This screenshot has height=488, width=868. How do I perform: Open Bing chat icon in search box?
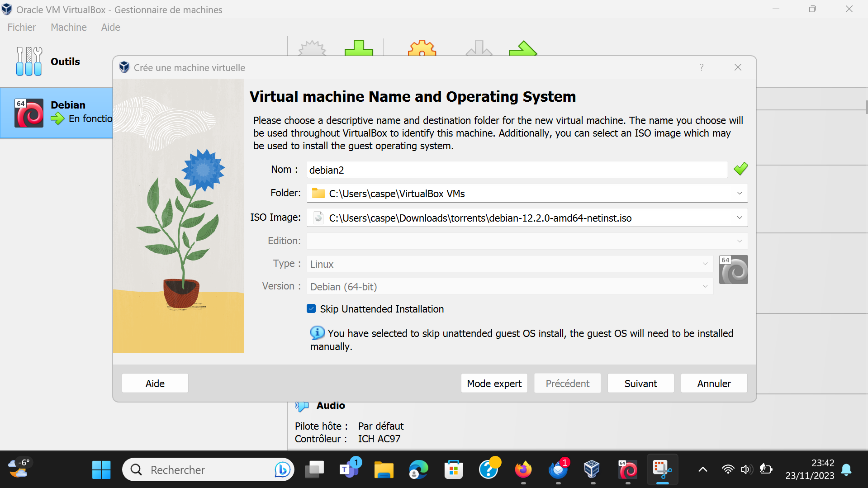pos(282,470)
